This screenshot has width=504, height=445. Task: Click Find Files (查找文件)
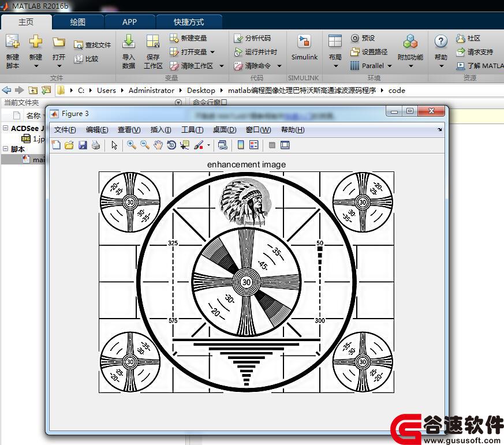tap(92, 45)
